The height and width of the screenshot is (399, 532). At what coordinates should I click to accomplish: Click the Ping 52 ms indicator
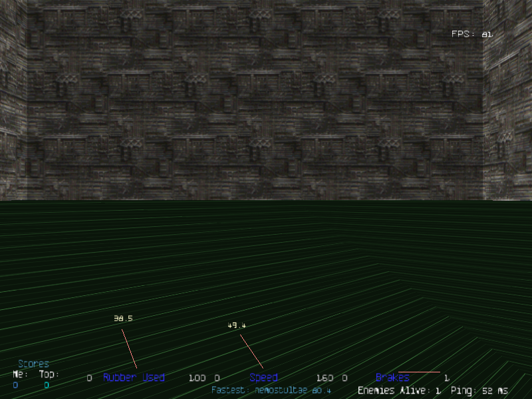479,390
